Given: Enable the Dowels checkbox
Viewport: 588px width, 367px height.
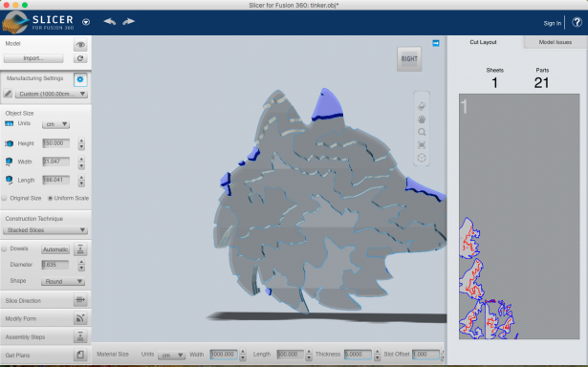Looking at the screenshot, I should (x=4, y=248).
